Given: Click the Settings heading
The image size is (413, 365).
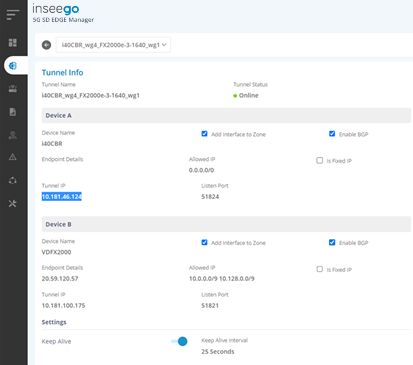Looking at the screenshot, I should [x=54, y=322].
